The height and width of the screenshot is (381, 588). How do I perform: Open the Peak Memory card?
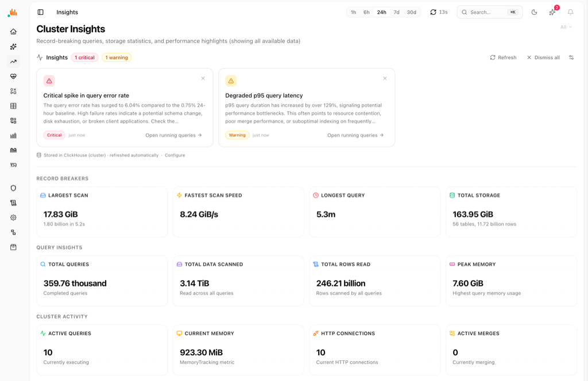pos(511,281)
